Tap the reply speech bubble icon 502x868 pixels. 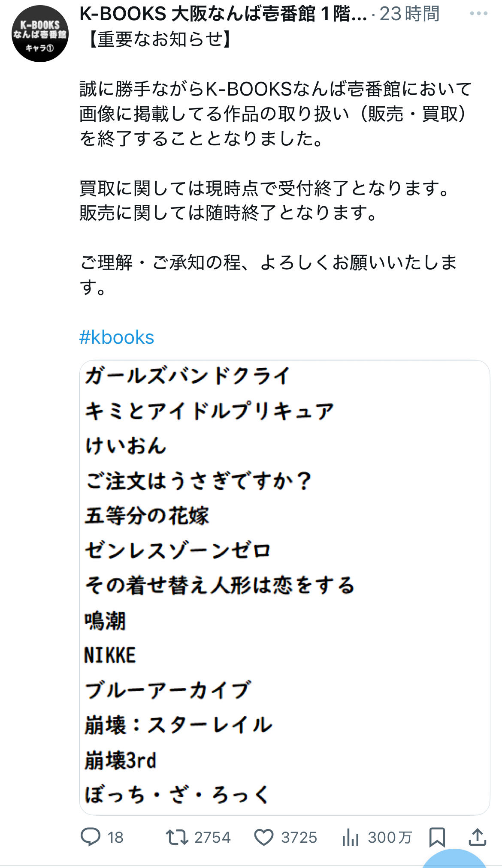tap(91, 837)
